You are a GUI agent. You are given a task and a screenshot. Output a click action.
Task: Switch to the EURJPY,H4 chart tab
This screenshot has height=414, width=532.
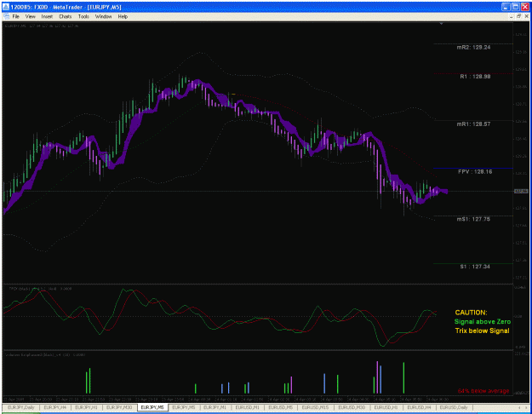coord(55,407)
